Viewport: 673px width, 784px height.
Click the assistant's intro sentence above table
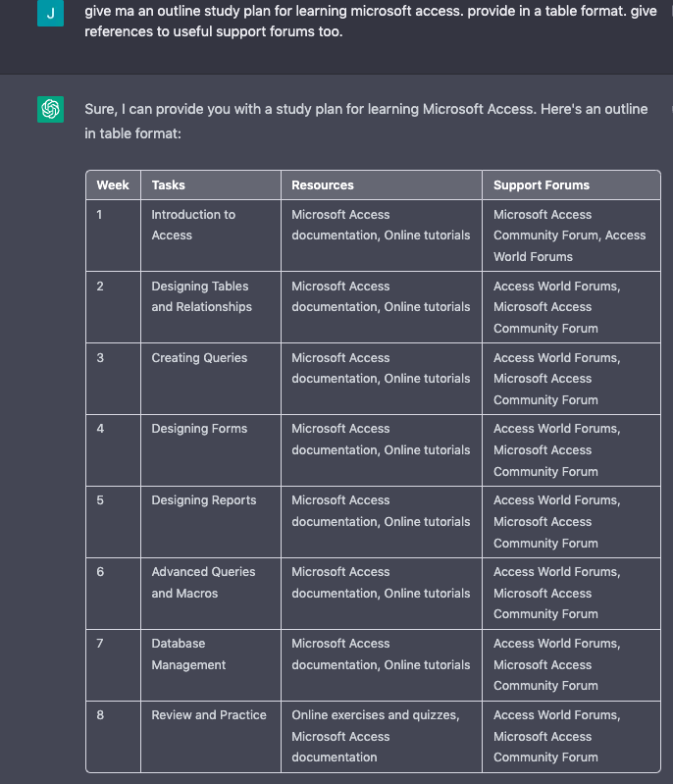(366, 121)
